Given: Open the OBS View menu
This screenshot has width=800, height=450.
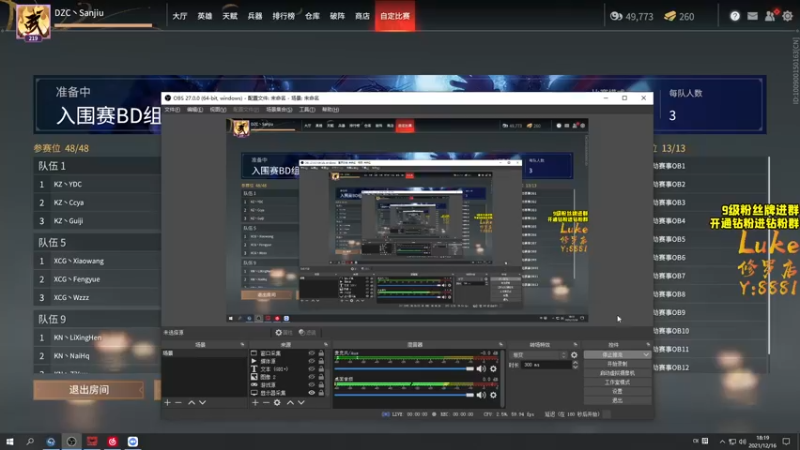Looking at the screenshot, I should [x=218, y=110].
